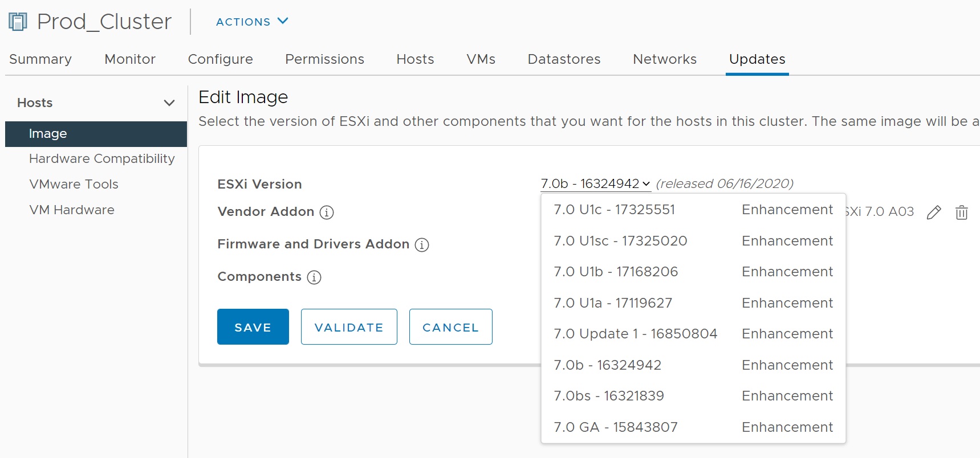
Task: Choose version 7.0bs - 16321839
Action: [693, 396]
